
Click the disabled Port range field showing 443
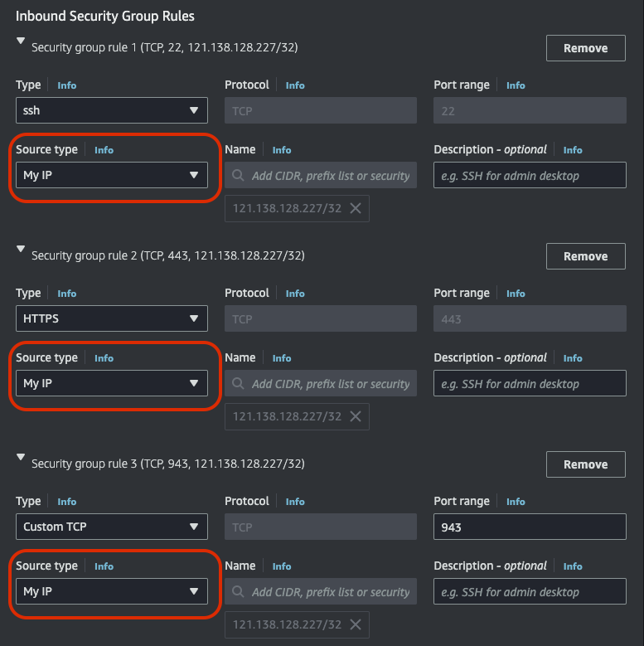coord(530,318)
